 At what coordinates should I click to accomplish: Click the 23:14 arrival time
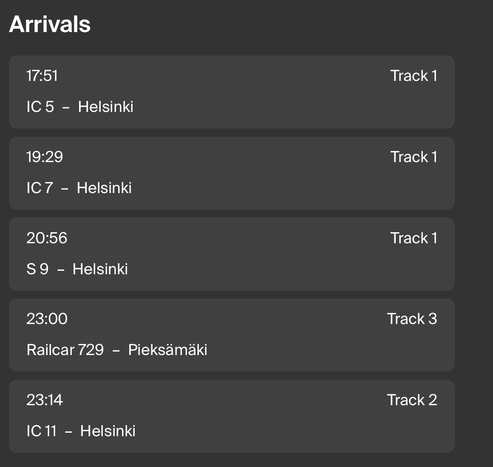[44, 400]
